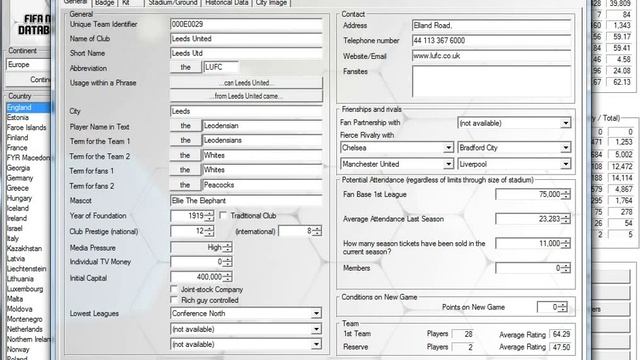Screen dimensions: 640x360
Task: Select France in the Country list
Action: point(29,148)
